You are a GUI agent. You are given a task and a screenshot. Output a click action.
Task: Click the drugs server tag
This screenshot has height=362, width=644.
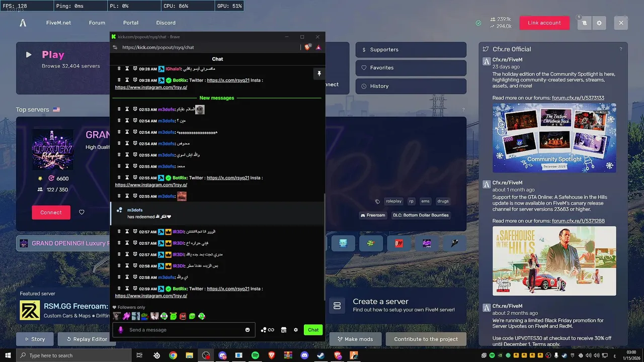pos(443,201)
